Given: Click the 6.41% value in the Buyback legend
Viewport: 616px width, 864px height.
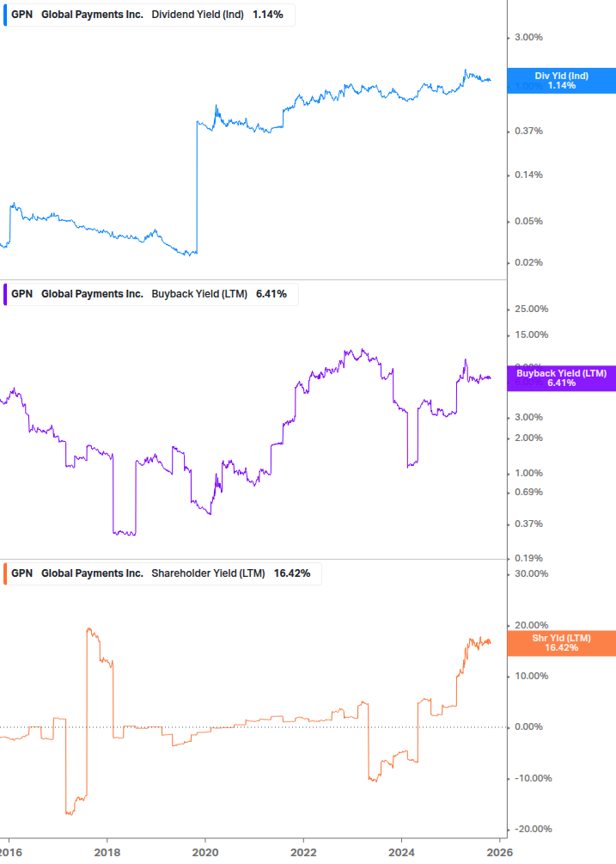Looking at the screenshot, I should (x=271, y=294).
